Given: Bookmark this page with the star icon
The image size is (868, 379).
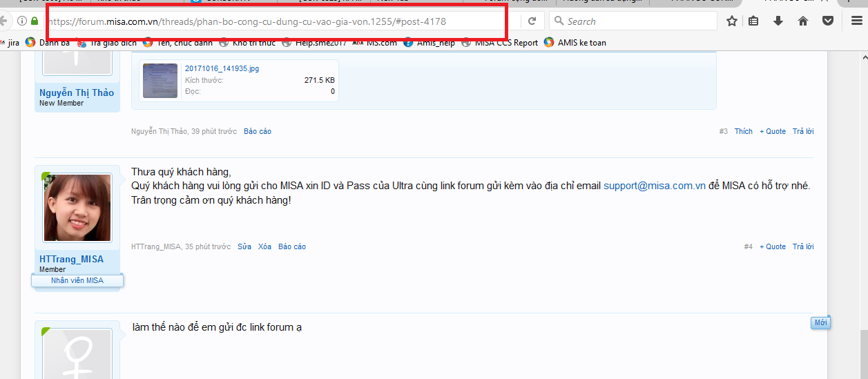Looking at the screenshot, I should [x=732, y=21].
